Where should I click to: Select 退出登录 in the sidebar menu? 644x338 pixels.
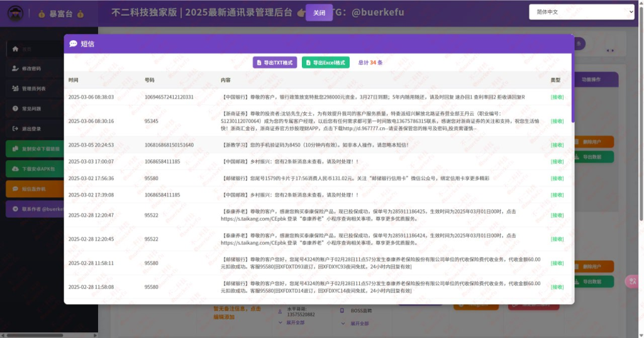(35, 129)
